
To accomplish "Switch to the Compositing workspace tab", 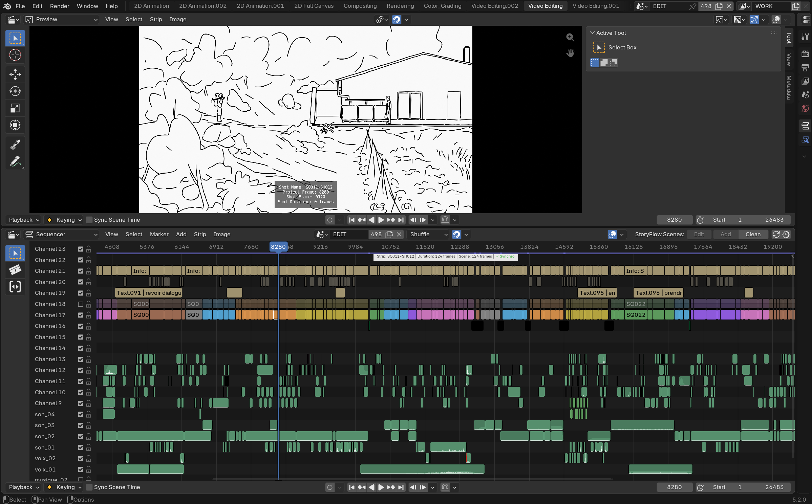I will 360,6.
